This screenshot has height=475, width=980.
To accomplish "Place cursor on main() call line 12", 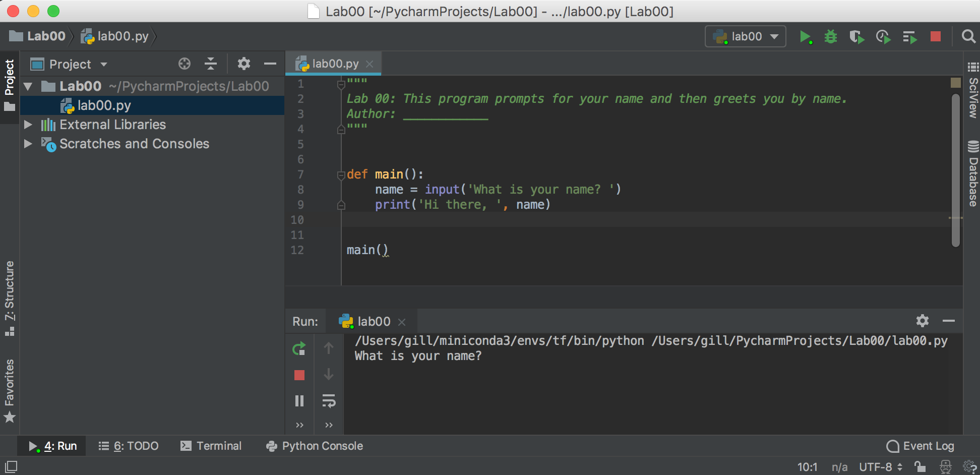I will [x=367, y=250].
